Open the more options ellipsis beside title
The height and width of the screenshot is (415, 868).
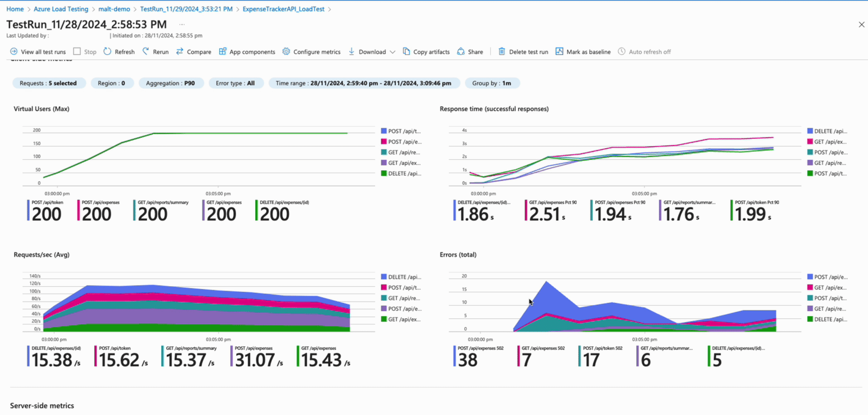tap(182, 24)
